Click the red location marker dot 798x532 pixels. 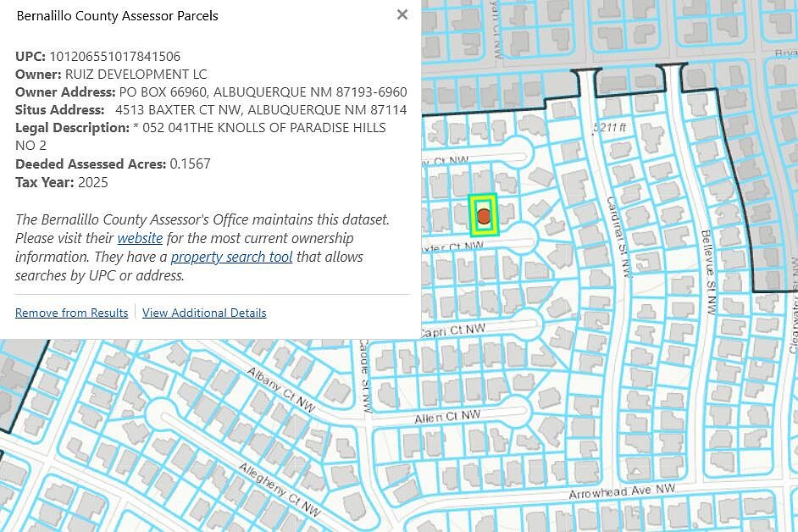click(x=484, y=216)
